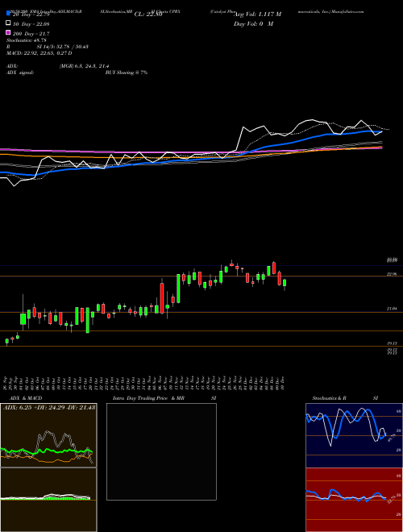Viewport: 403px width, 532px height.
Task: Click the large red candle before the breakout
Action: pyautogui.click(x=162, y=297)
